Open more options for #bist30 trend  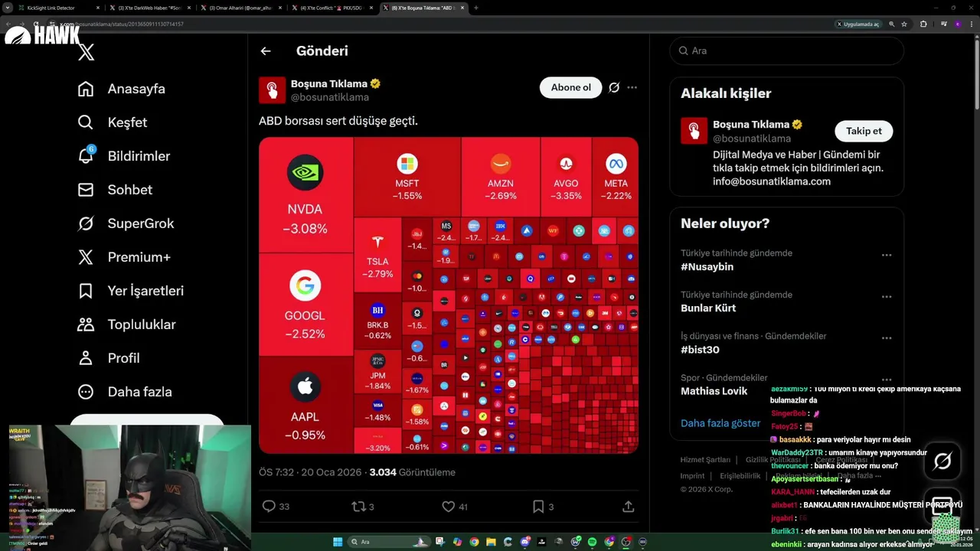pyautogui.click(x=887, y=337)
